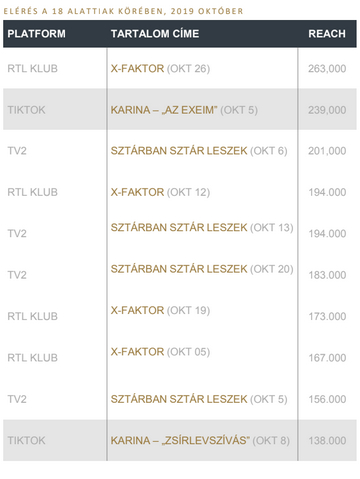Click SZTÁRBAN SZTÁR LESZEK (OKT 6) entry
Image resolution: width=360 pixels, height=479 pixels.
coord(199,151)
